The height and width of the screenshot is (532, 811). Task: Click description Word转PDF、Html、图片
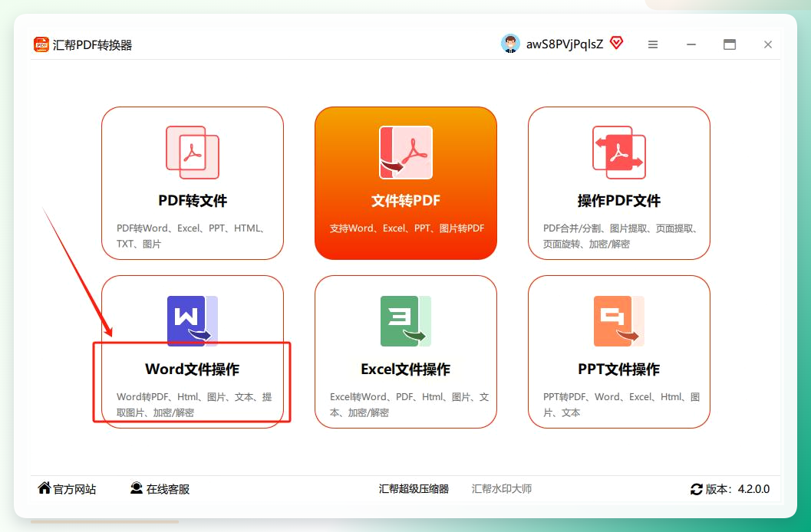pyautogui.click(x=194, y=405)
